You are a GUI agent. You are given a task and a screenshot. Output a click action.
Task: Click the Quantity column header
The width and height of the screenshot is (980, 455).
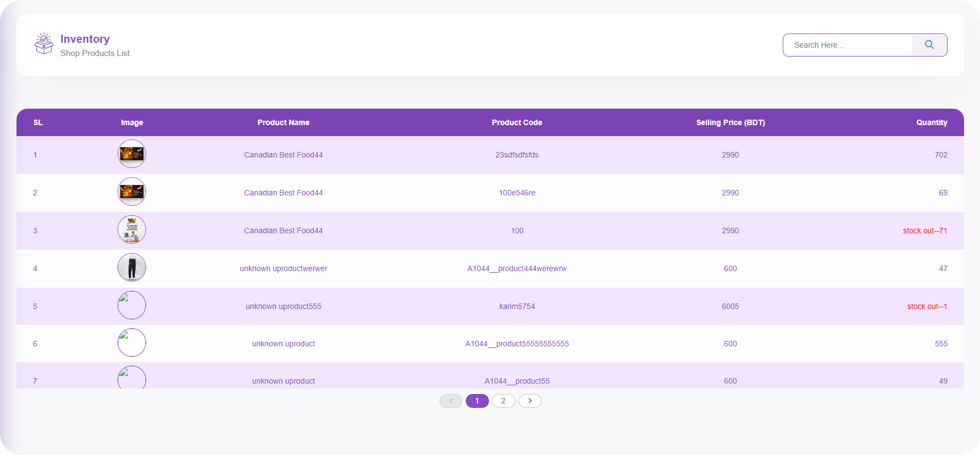(x=931, y=122)
